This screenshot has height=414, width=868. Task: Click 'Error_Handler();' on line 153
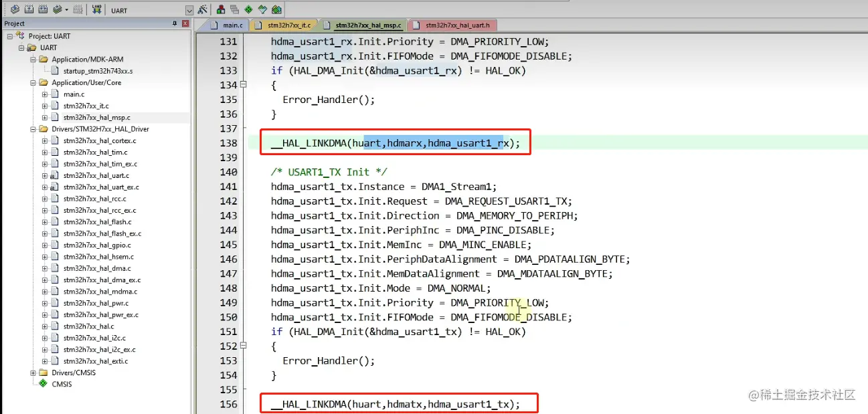pyautogui.click(x=329, y=360)
